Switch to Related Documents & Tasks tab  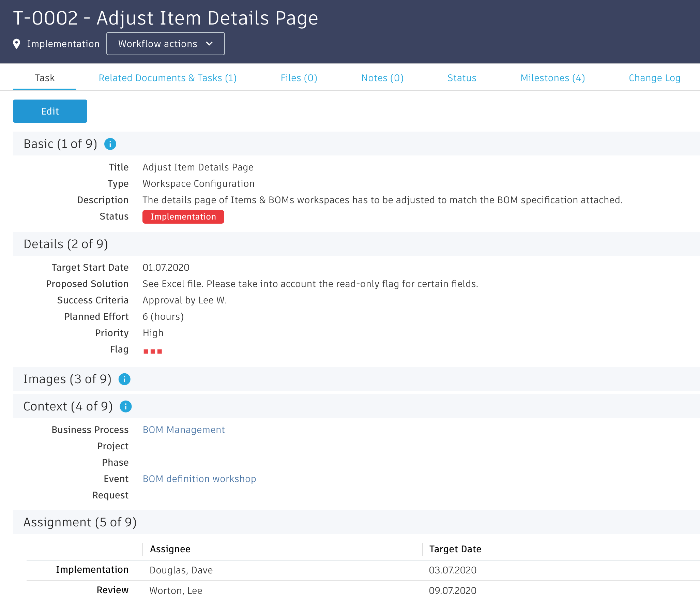(167, 78)
